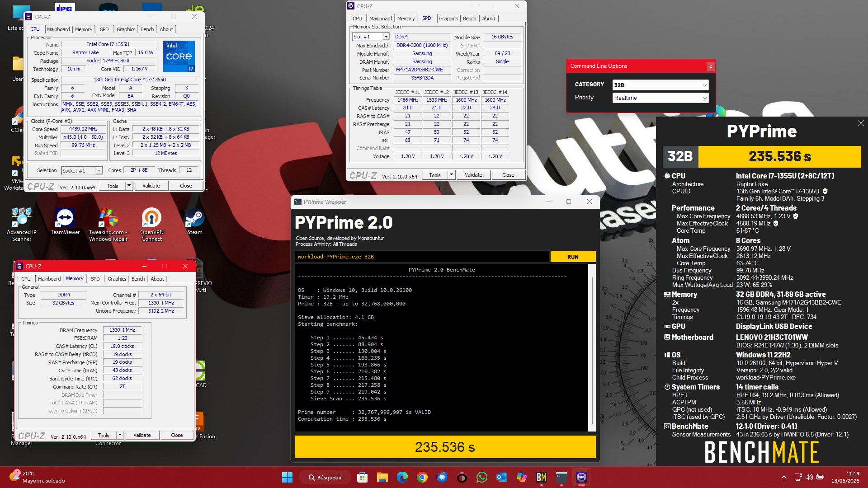Click the yellow 235.536 s result bar
The image size is (868, 488).
pos(445,447)
